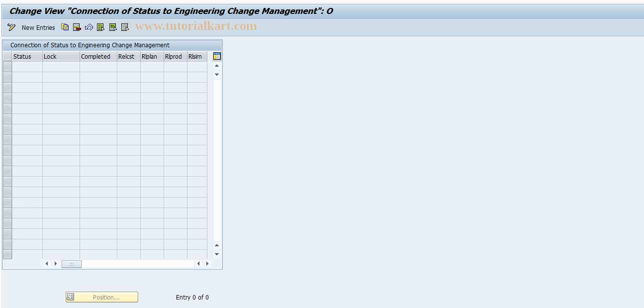Viewport: 644px width, 308px height.
Task: Select the first table row using its row selector
Action: (7, 67)
